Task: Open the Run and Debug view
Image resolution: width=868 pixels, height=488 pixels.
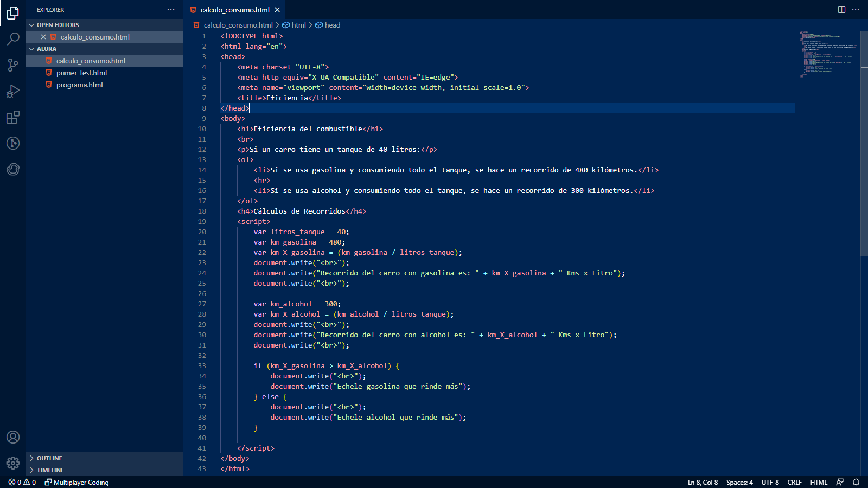Action: coord(13,91)
